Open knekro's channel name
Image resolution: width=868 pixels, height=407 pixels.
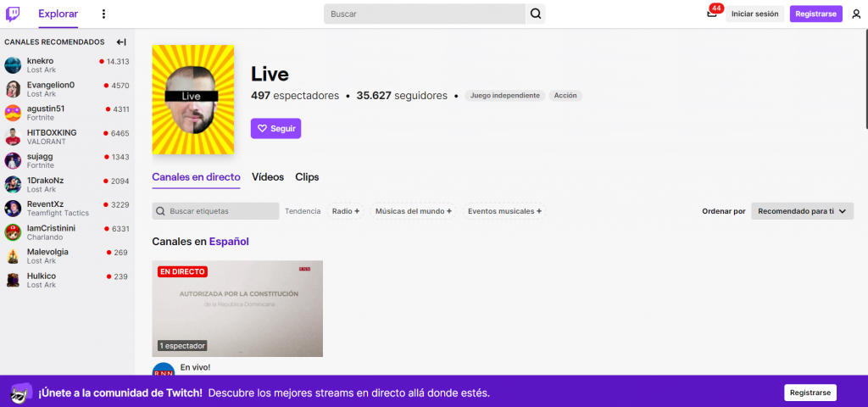click(41, 61)
